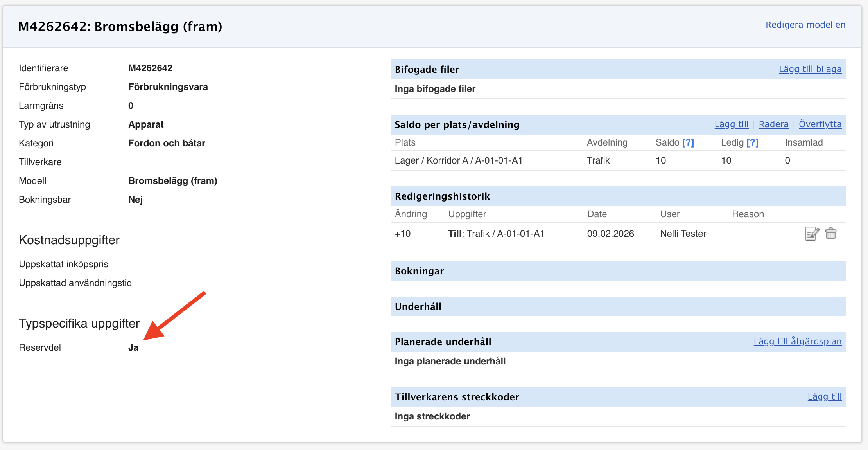Click Lägg till åtgärdsplan link

(x=797, y=341)
